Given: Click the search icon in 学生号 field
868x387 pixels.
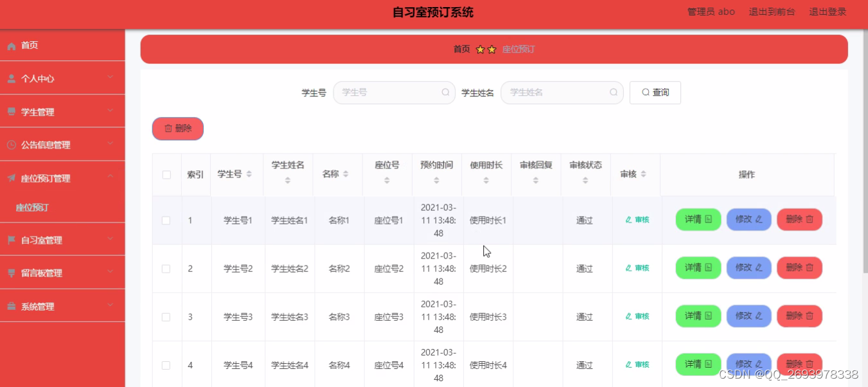Looking at the screenshot, I should [x=445, y=93].
